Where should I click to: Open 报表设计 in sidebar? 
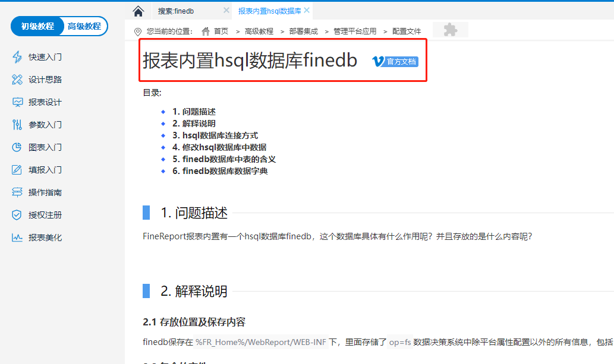[x=45, y=103]
